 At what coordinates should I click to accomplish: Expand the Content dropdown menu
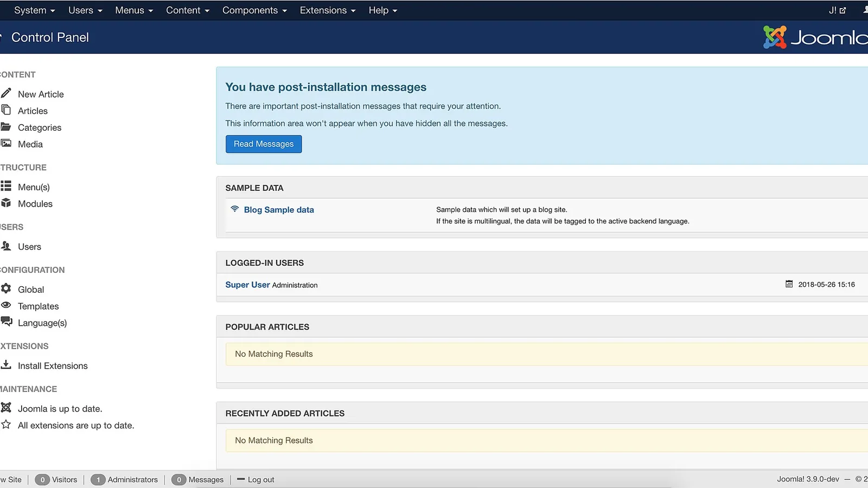tap(188, 10)
